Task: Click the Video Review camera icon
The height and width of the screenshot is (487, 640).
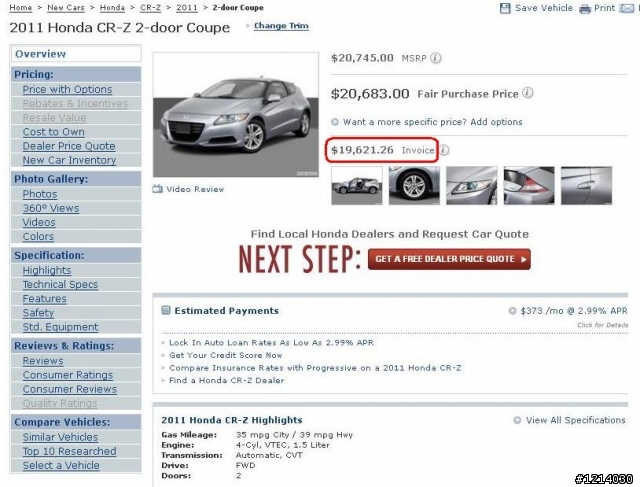Action: [157, 189]
